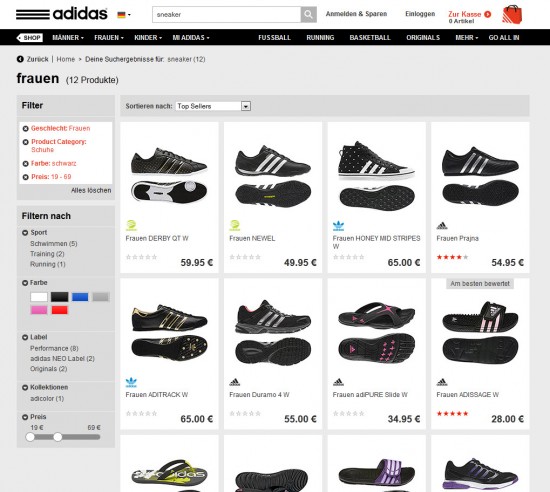Click the SHOP back tag

[x=29, y=38]
